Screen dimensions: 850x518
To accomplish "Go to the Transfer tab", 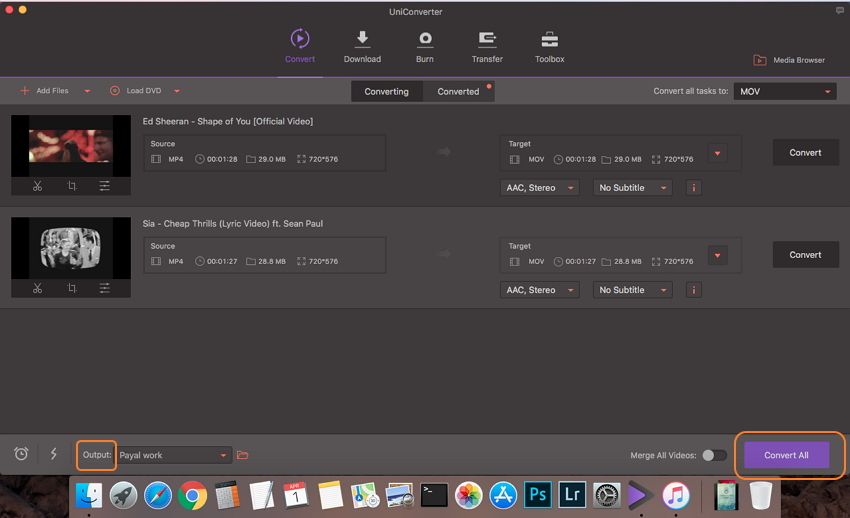I will point(487,47).
